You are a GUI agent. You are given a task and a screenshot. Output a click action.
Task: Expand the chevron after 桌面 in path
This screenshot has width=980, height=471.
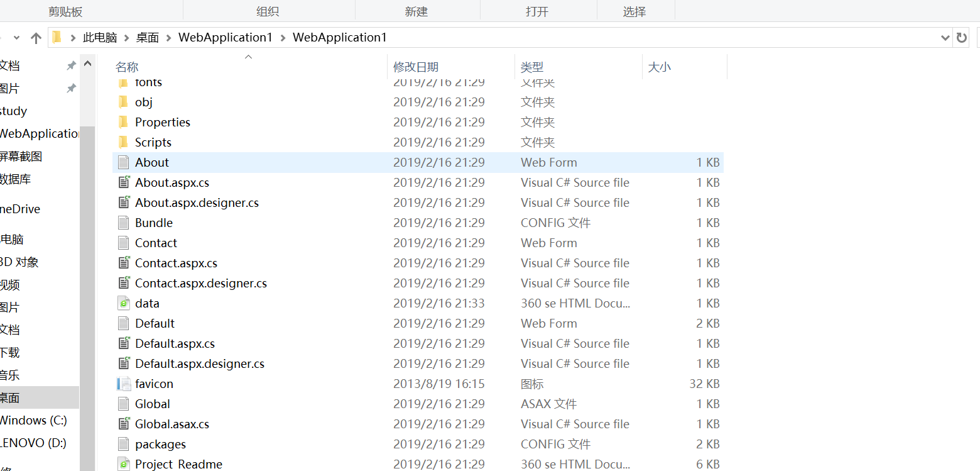click(169, 38)
